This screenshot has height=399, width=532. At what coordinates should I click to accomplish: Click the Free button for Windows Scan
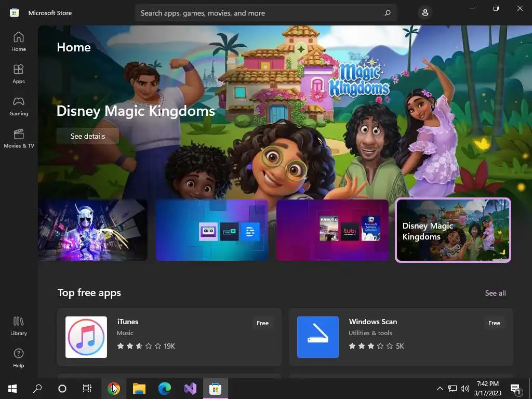(495, 323)
